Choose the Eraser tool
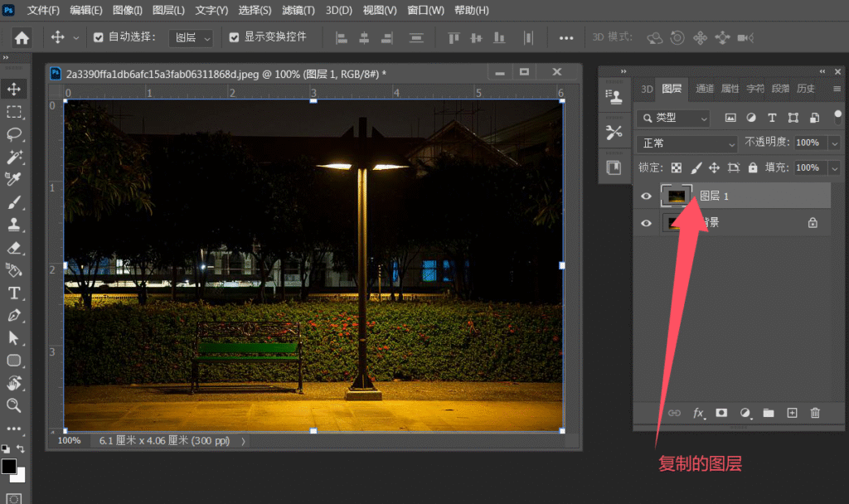This screenshot has width=849, height=504. point(14,248)
